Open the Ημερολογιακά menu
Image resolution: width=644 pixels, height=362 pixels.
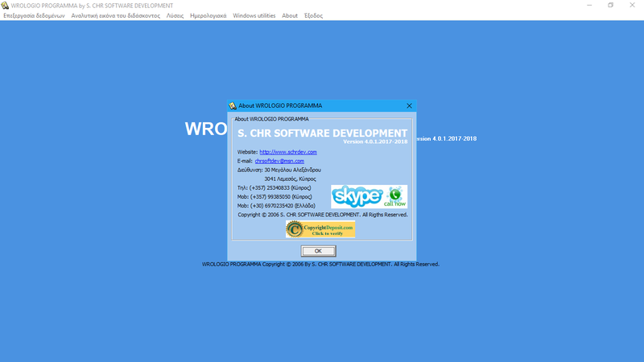(x=208, y=15)
